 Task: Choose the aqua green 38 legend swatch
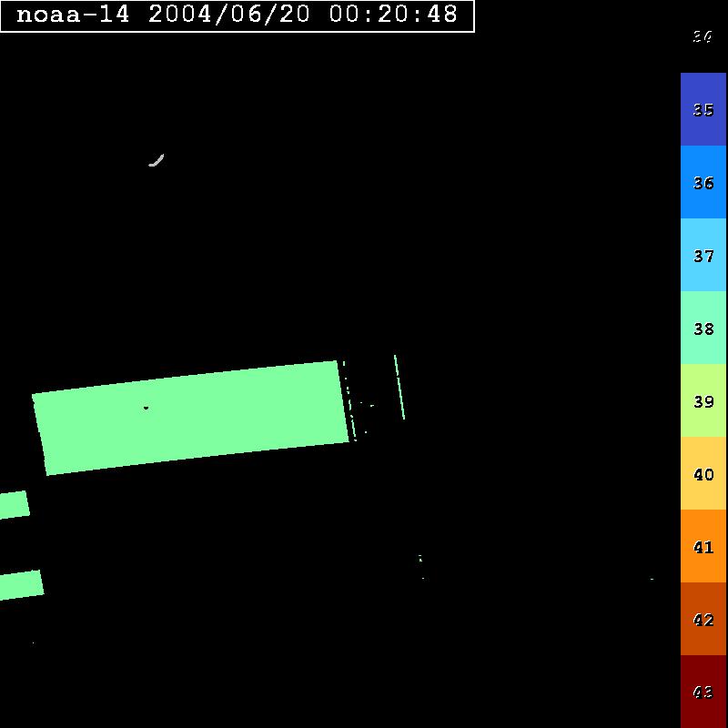[x=703, y=328]
